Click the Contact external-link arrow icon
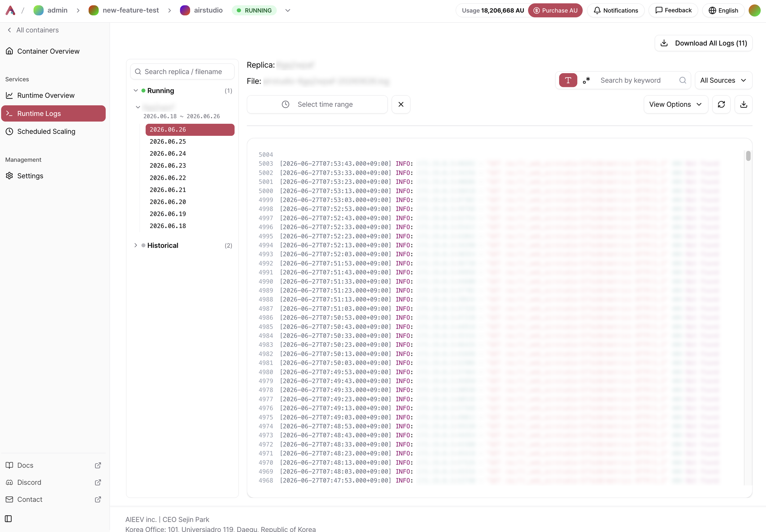Viewport: 766px width, 532px height. pyautogui.click(x=98, y=499)
